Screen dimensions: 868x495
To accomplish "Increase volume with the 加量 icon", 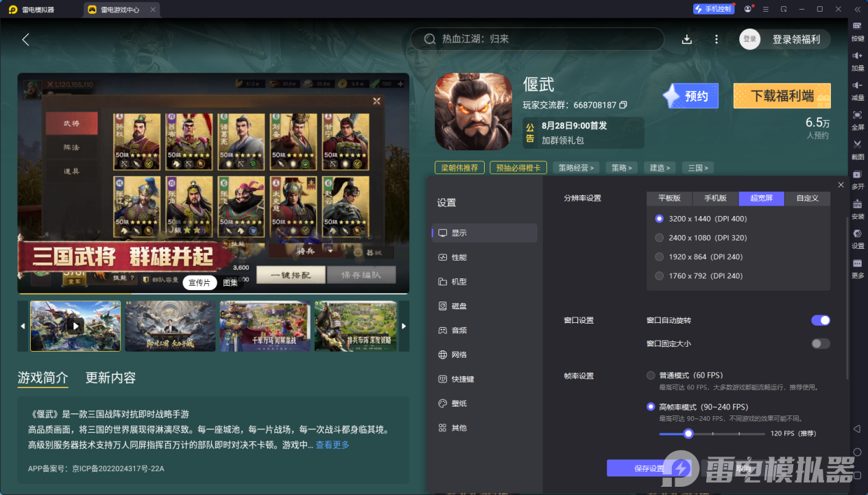I will [858, 60].
